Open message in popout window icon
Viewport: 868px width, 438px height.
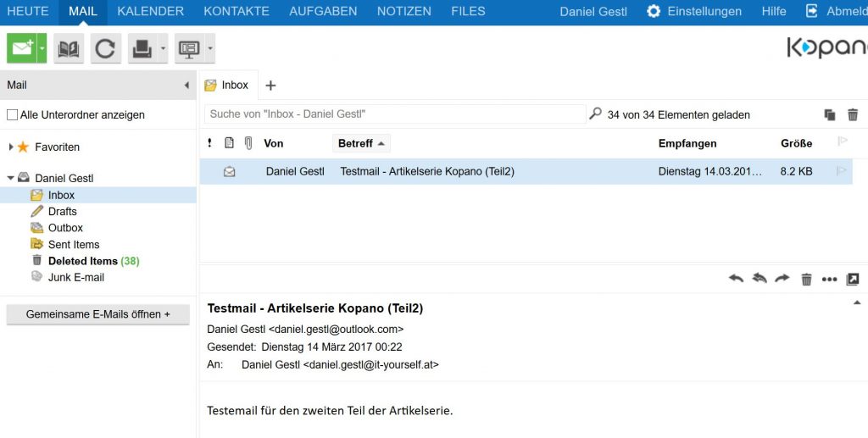click(x=853, y=279)
